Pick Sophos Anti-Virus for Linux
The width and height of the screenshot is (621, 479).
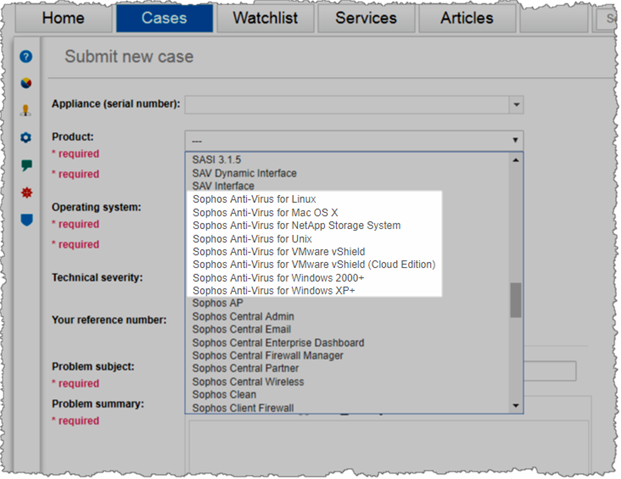point(254,199)
